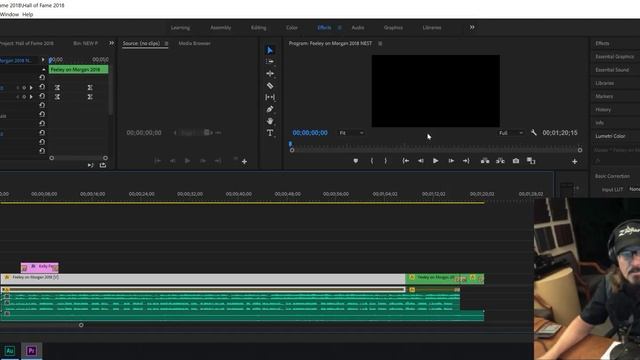Switch to Assembly workspace
Screen dimensions: 640x360
tap(220, 28)
